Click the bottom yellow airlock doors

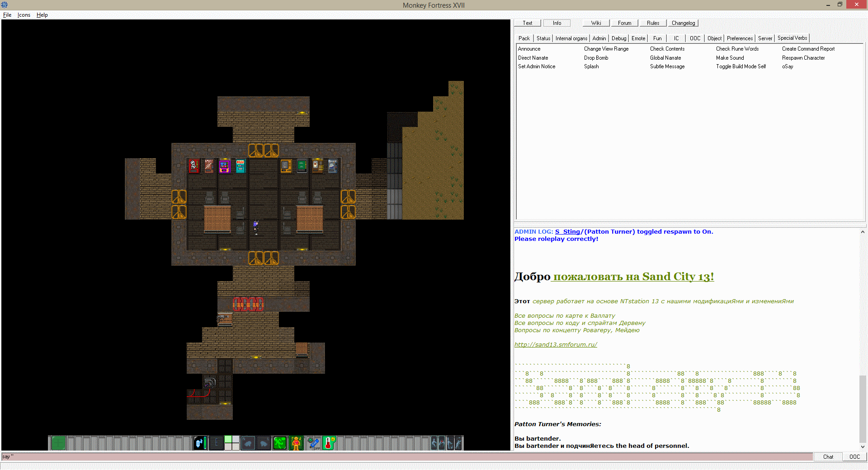[264, 258]
